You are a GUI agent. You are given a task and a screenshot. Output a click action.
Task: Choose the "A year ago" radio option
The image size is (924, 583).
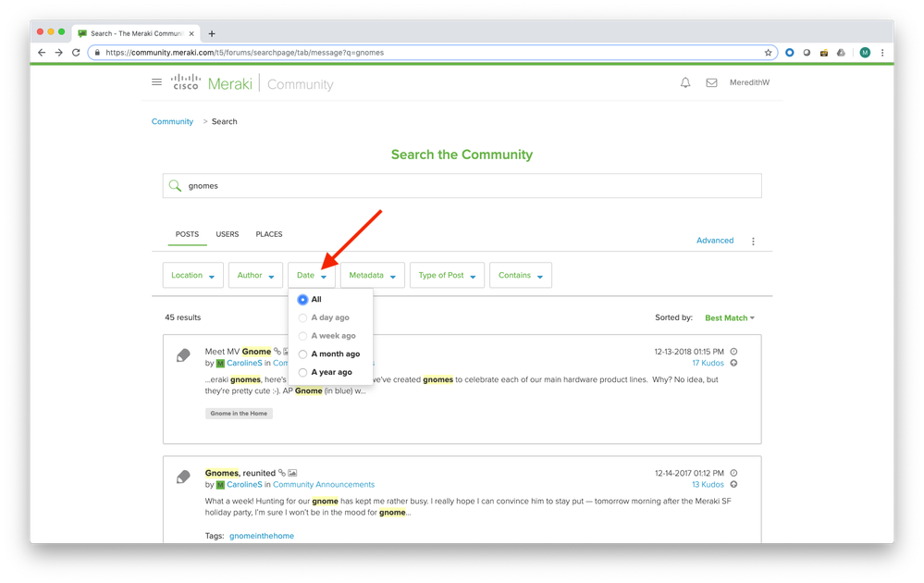[x=303, y=372]
